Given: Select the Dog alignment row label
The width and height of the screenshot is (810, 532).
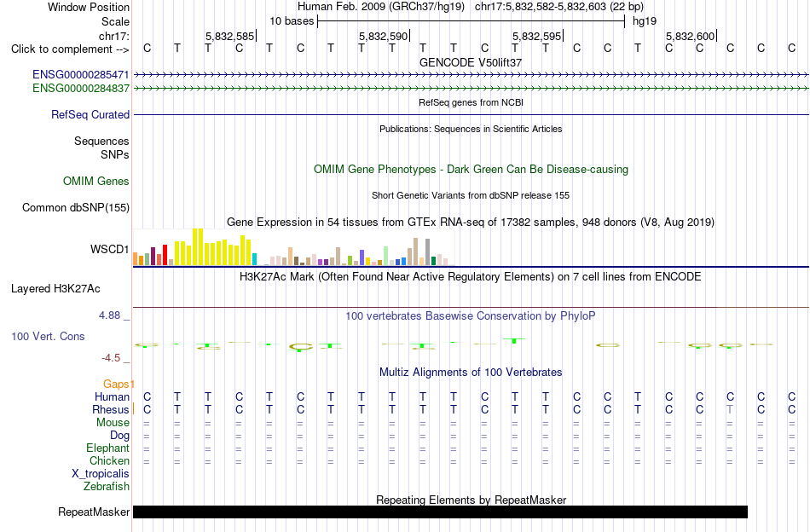Looking at the screenshot, I should click(x=119, y=436).
